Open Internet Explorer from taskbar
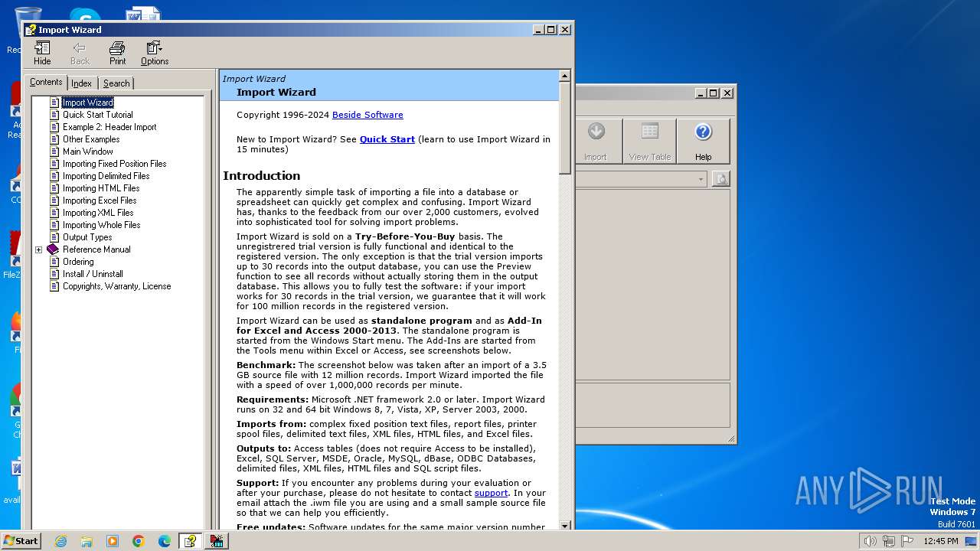Screen dimensions: 980x551 [60, 541]
